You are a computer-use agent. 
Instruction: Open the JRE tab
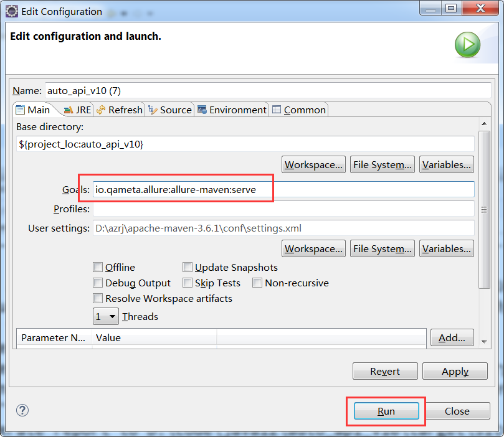77,110
